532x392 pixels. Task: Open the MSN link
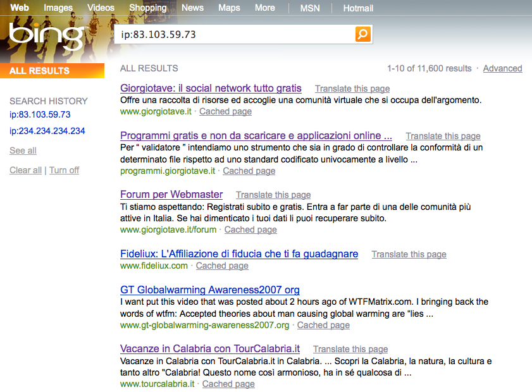[x=310, y=8]
